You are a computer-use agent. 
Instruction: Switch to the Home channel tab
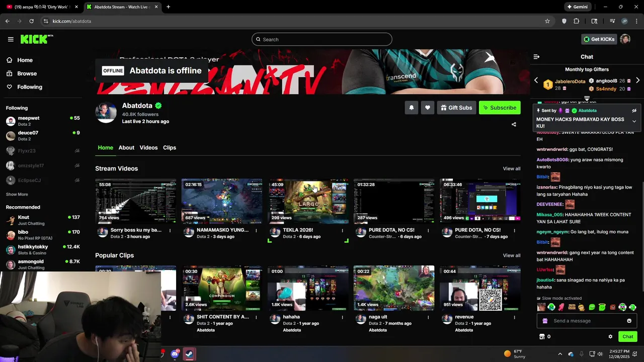click(x=105, y=147)
